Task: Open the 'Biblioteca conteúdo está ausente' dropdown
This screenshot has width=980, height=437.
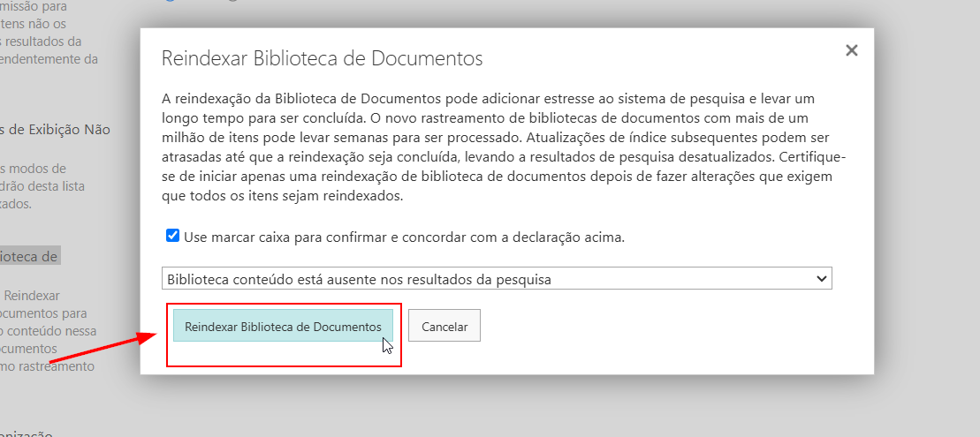Action: (497, 278)
